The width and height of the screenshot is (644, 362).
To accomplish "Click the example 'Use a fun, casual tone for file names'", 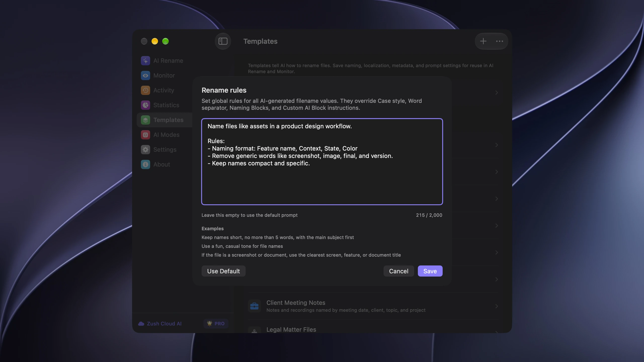I will (x=242, y=246).
